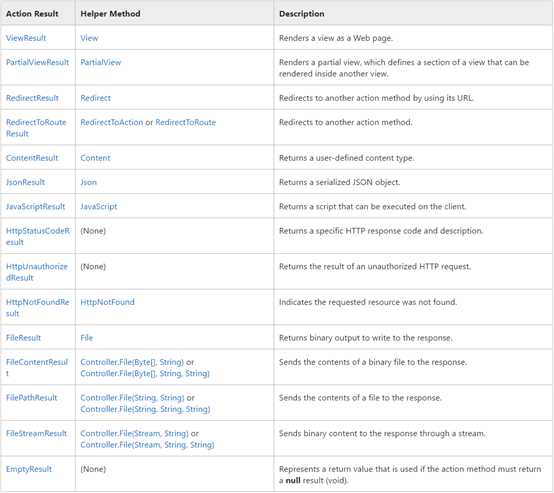Open the FileResult link

23,338
